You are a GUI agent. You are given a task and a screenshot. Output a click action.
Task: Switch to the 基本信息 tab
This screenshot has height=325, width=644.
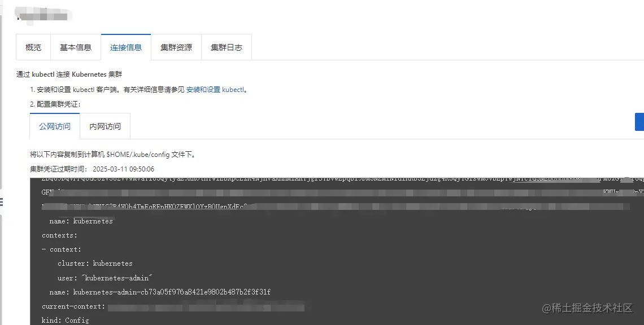coord(76,47)
